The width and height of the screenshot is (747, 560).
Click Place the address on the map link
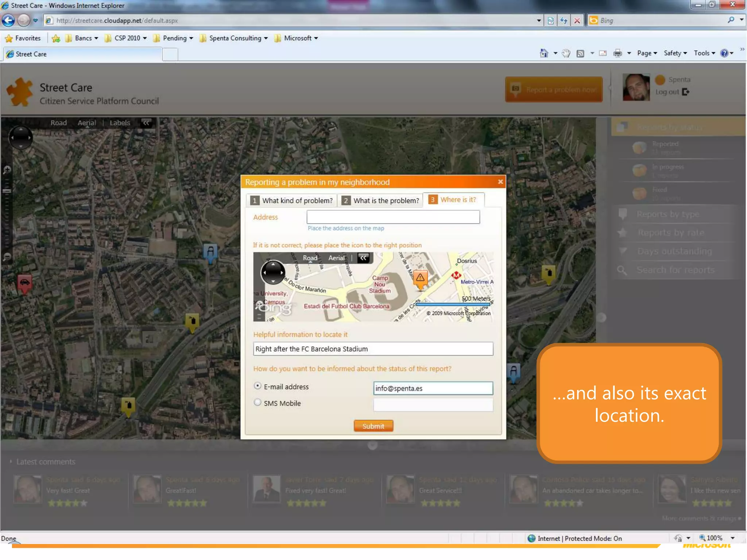[346, 228]
